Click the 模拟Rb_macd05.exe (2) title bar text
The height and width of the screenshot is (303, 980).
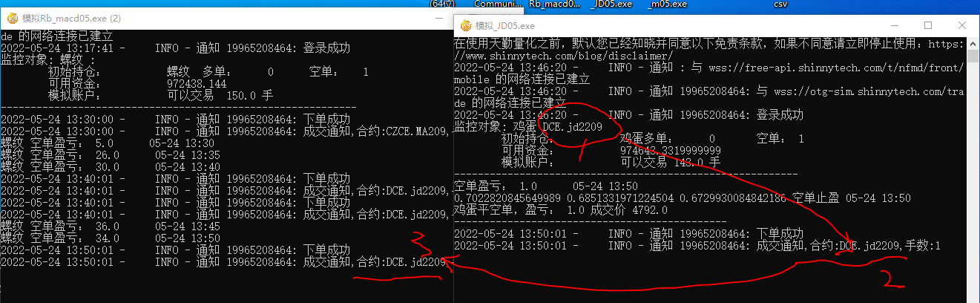pos(71,17)
